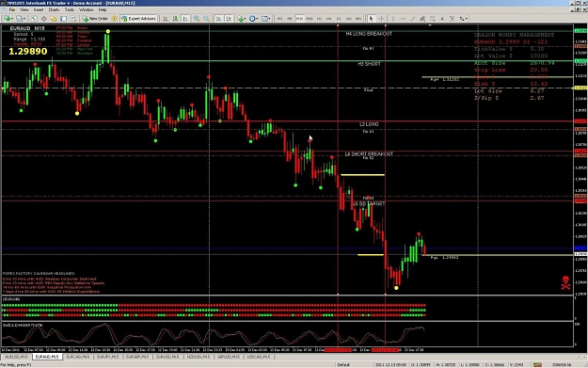Select the Text tool (A icon)
Image resolution: width=588 pixels, height=368 pixels.
click(442, 19)
